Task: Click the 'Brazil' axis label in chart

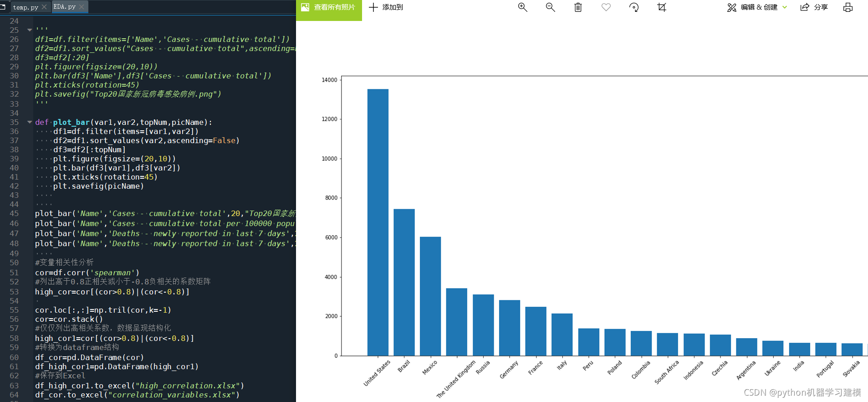Action: click(404, 366)
